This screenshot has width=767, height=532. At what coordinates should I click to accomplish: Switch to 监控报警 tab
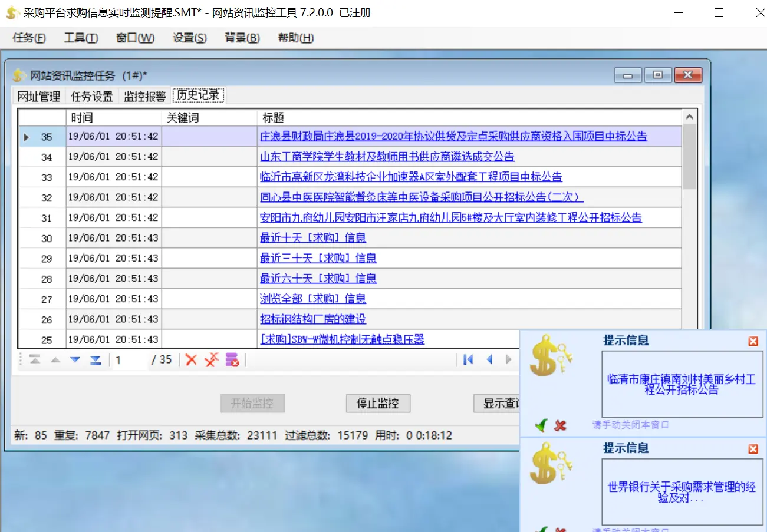tap(144, 96)
